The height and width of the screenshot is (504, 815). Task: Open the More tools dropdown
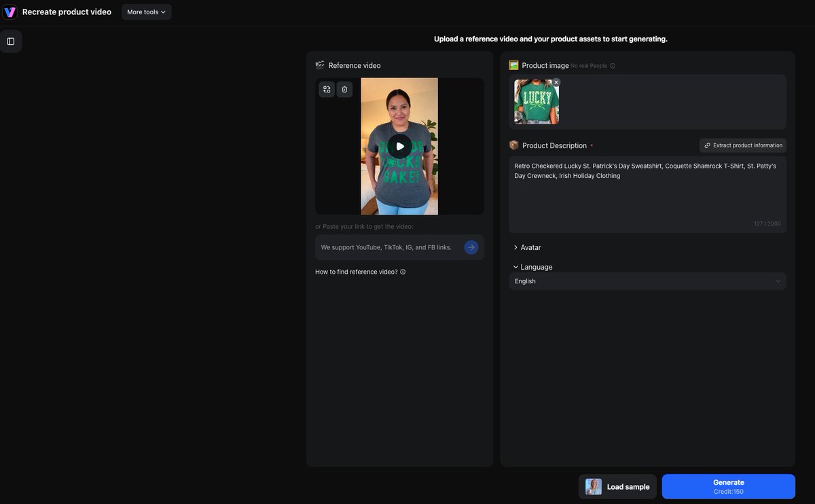pyautogui.click(x=147, y=12)
